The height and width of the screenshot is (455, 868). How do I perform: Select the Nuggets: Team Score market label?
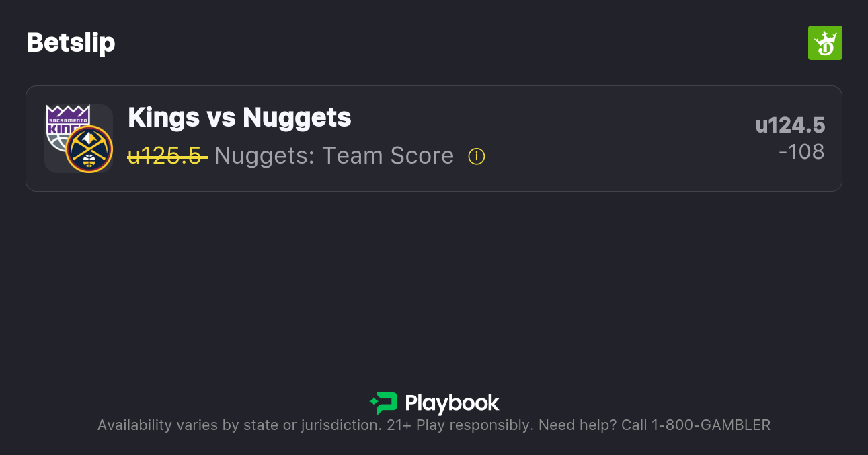333,156
